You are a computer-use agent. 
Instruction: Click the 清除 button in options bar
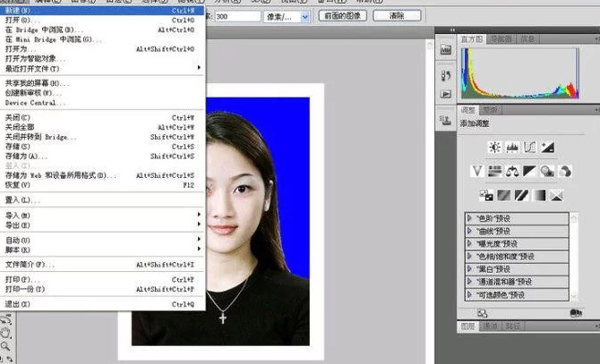397,16
